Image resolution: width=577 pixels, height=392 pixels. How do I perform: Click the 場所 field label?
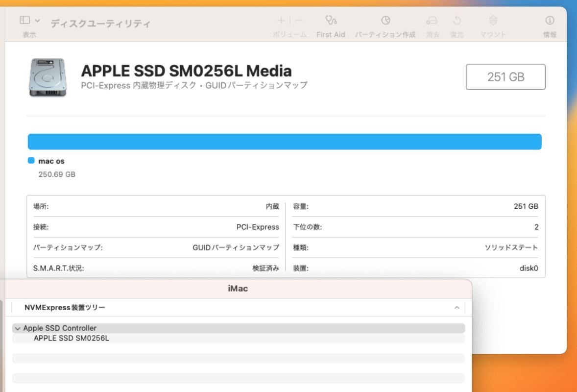pos(41,206)
